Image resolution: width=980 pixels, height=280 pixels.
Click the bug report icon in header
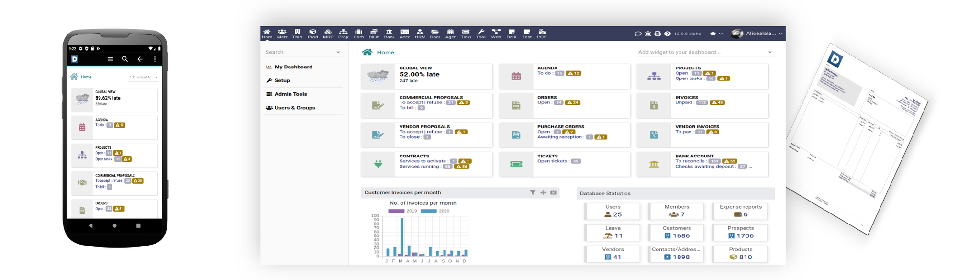647,34
